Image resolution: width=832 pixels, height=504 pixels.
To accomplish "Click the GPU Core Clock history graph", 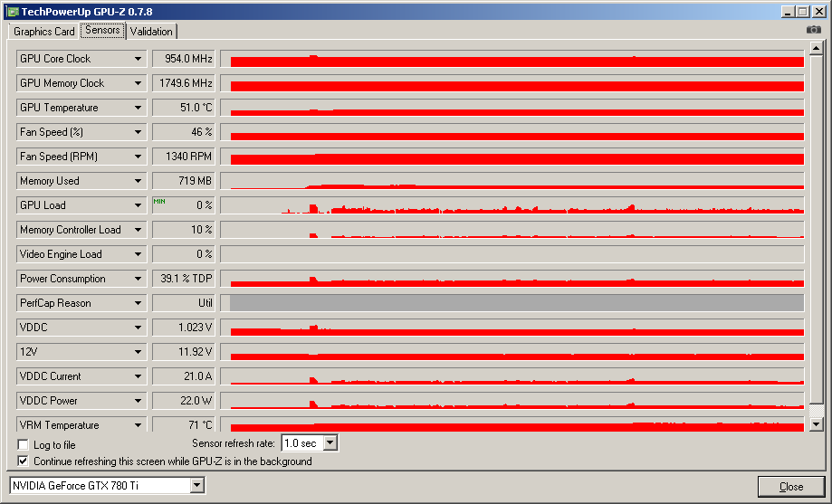I will point(512,59).
